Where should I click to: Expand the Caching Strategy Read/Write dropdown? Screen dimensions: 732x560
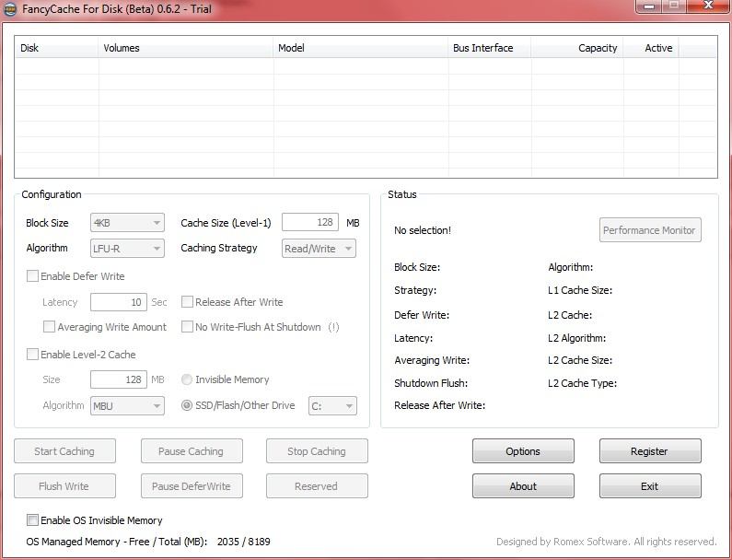(319, 249)
